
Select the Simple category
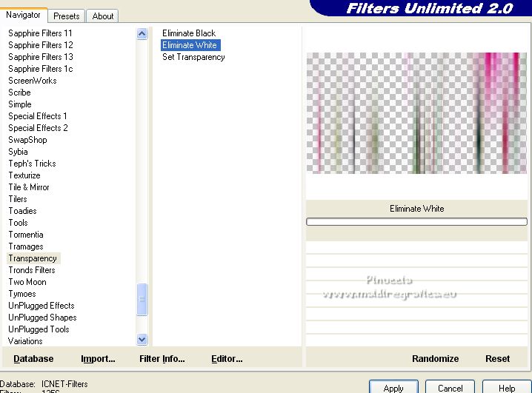20,104
